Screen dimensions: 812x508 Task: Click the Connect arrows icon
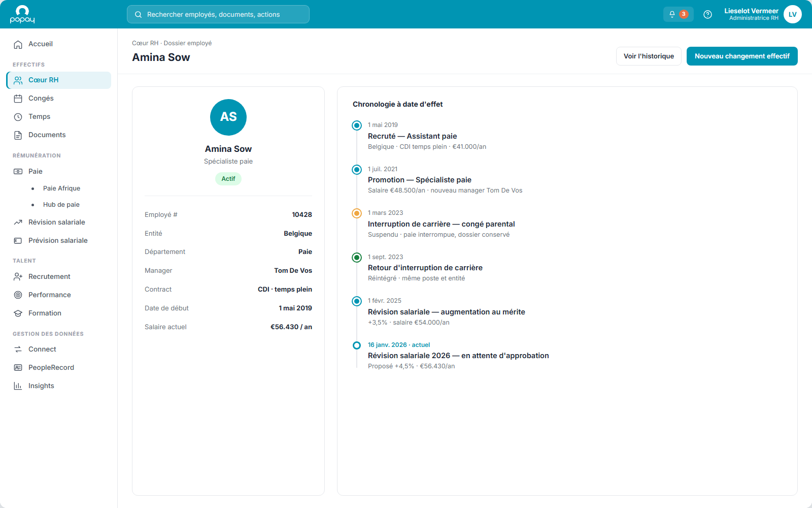[x=18, y=350]
